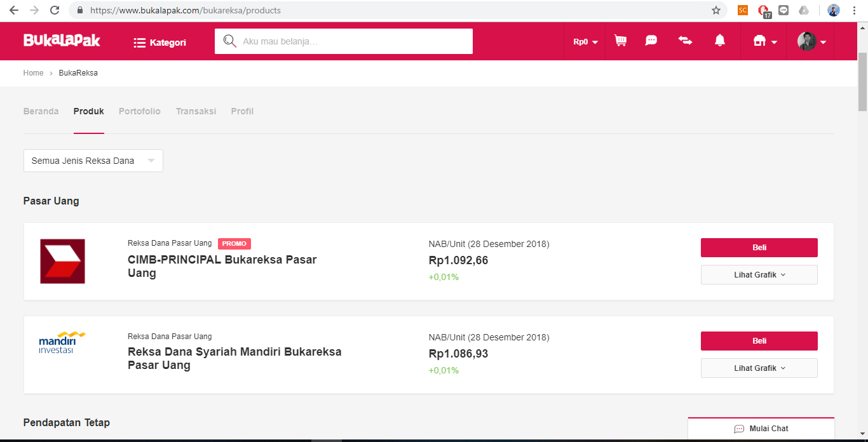Bookmark this page with star icon
Viewport: 868px width, 442px height.
point(716,10)
